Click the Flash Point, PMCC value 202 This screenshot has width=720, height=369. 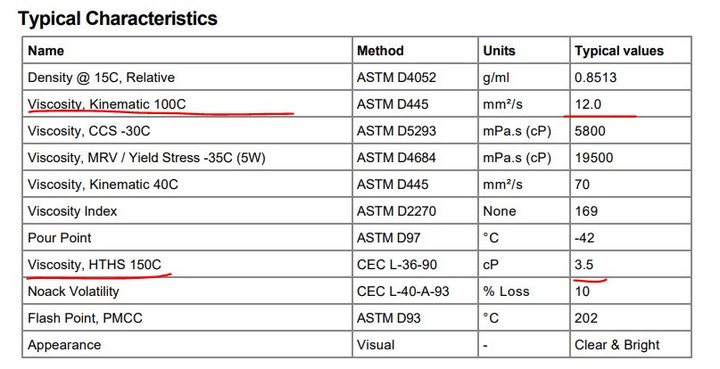586,318
